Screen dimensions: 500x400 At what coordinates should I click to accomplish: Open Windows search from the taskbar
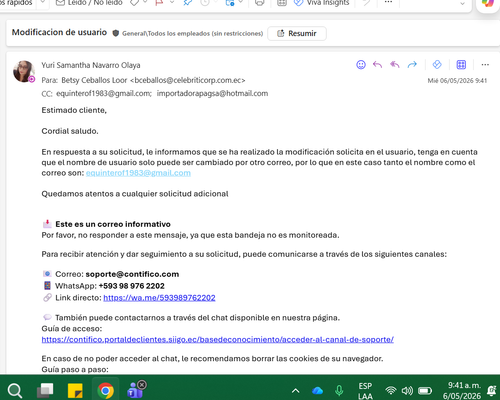(15, 390)
